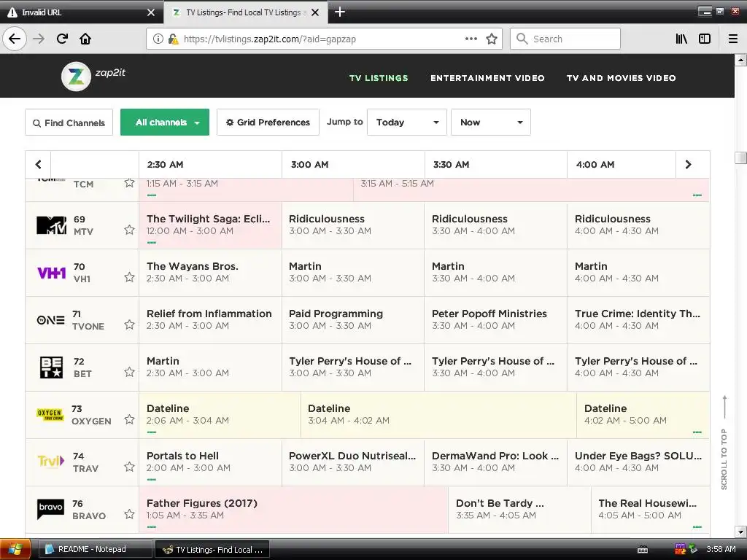Switch to the Invalid URL tab

81,12
